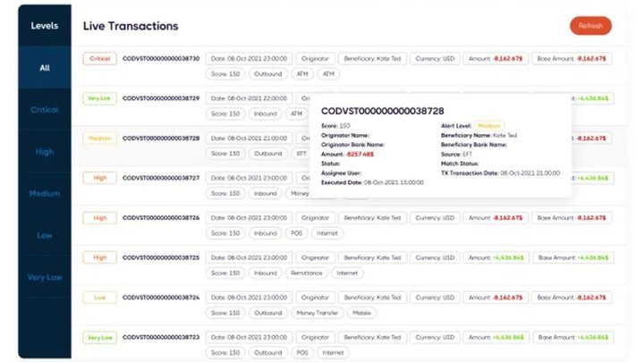Click the Remittance tag on row 38725
Viewport: 644px width, 362px height.
[307, 273]
